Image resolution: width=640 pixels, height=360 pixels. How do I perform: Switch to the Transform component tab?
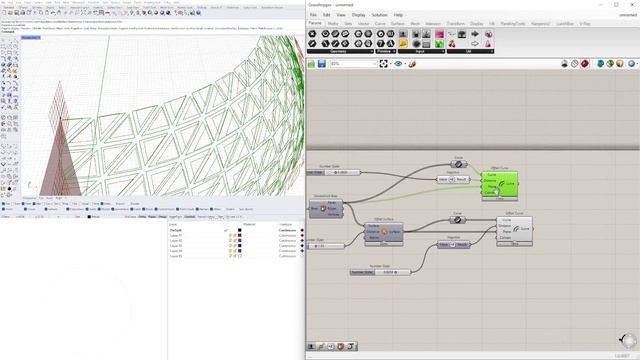[456, 24]
